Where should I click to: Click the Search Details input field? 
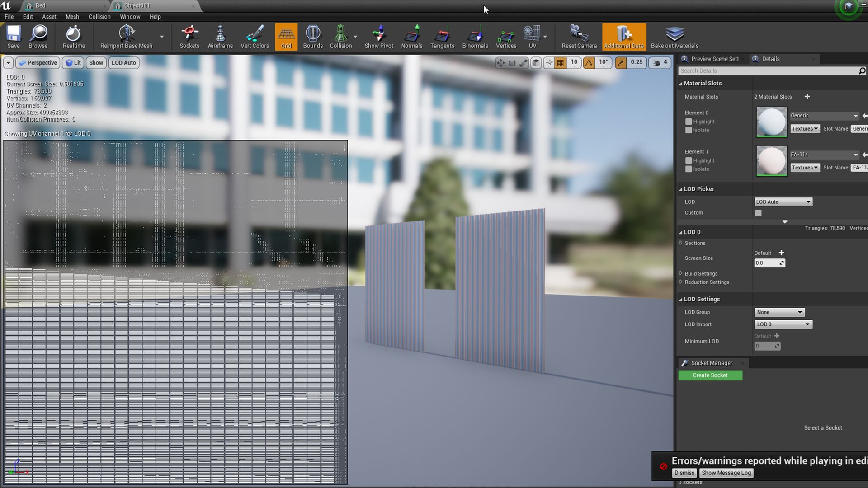[769, 71]
